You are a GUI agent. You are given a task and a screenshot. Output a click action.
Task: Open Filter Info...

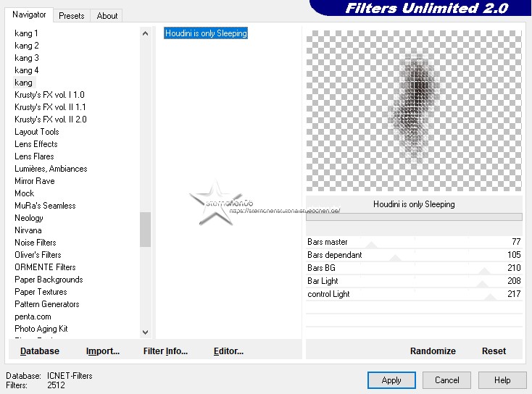click(165, 351)
